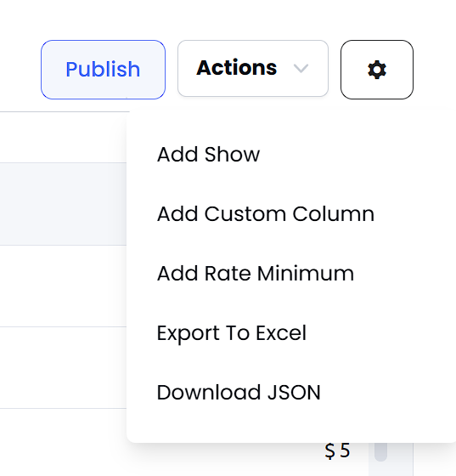Select Download JSON menu item
The height and width of the screenshot is (476, 456).
239,393
